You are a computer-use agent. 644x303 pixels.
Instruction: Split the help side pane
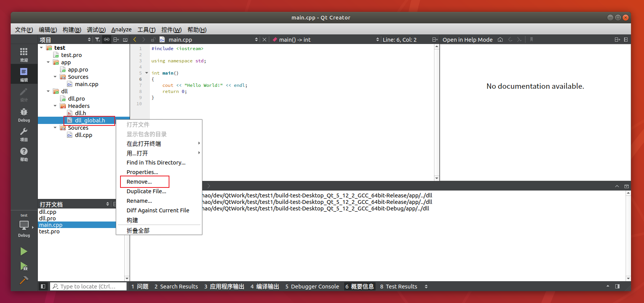[x=617, y=39]
